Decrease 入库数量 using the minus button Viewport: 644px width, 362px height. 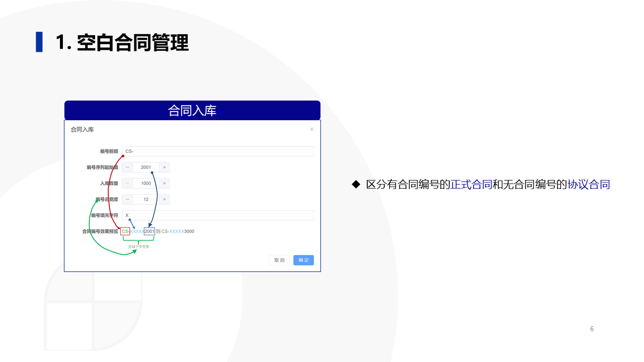click(127, 184)
